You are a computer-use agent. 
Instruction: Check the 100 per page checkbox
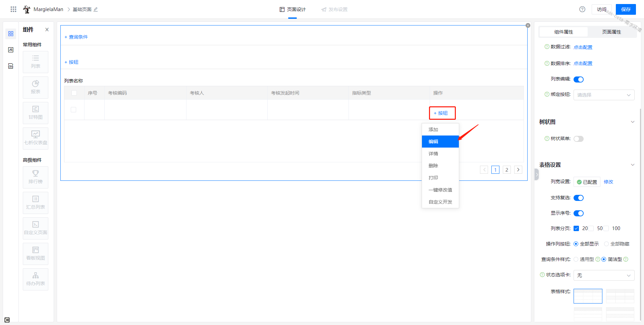click(x=606, y=228)
